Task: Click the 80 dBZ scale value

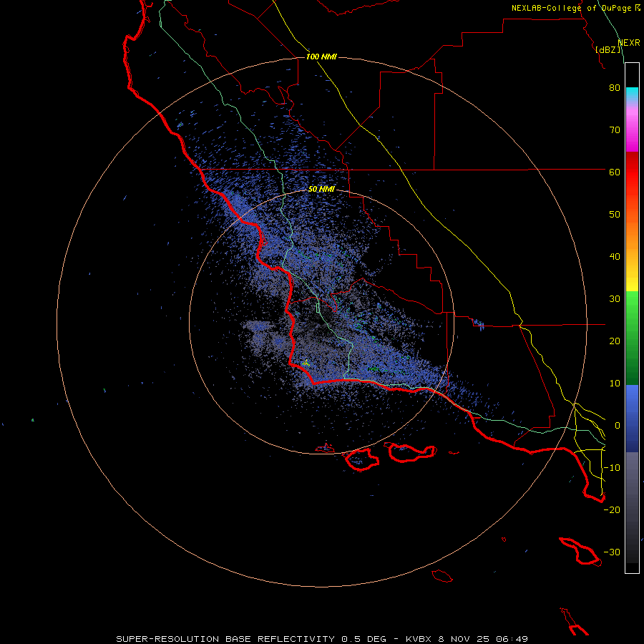Action: coord(615,88)
